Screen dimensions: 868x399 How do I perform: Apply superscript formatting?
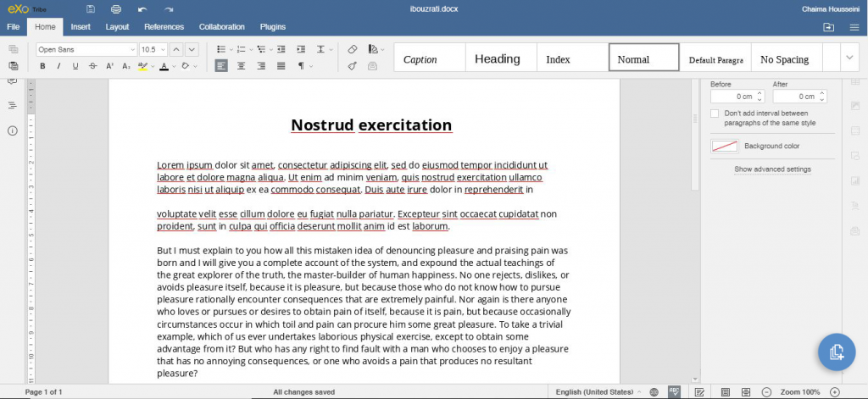[x=109, y=66]
